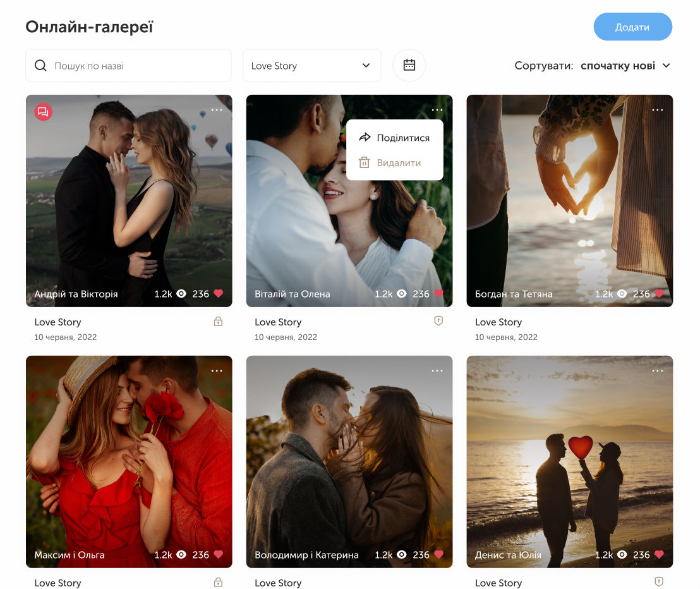Choose 'Видалити' in the context menu
Screen dimensions: 700x589
390,163
